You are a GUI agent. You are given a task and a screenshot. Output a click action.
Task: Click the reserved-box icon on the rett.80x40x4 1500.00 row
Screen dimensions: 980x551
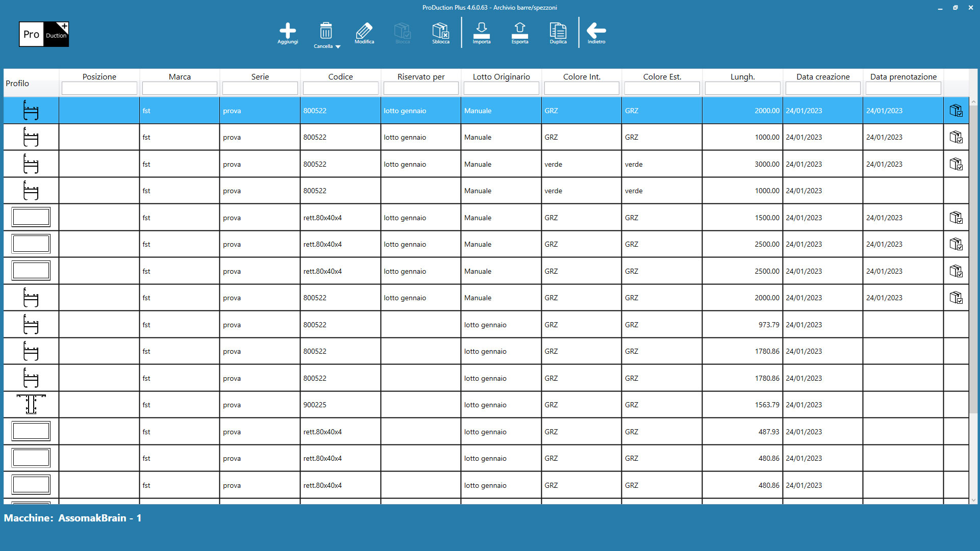point(956,218)
